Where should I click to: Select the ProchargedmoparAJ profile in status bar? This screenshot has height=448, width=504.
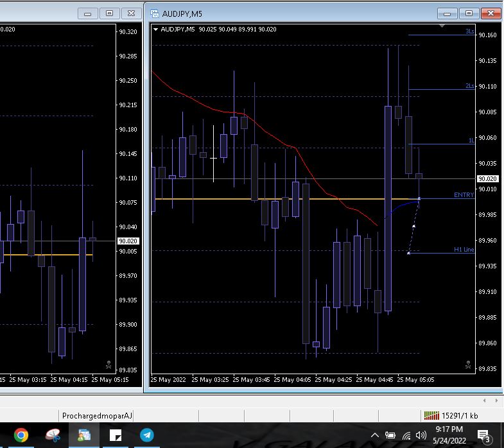97,415
